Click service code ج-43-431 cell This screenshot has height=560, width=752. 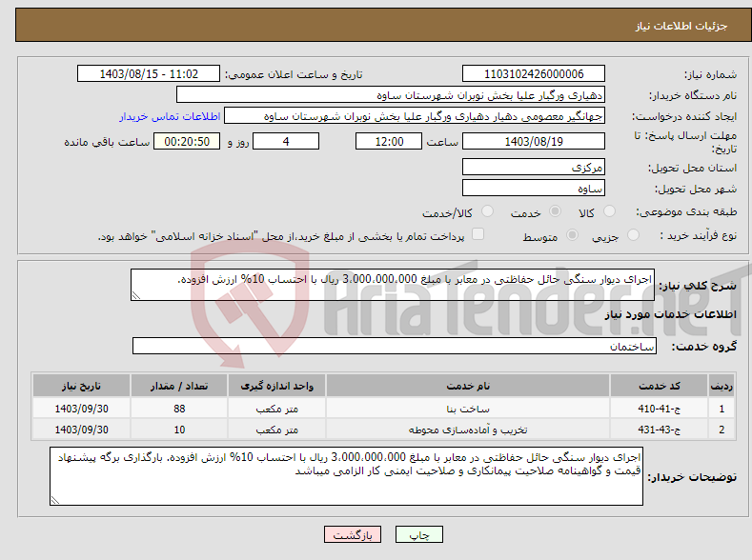coord(659,430)
